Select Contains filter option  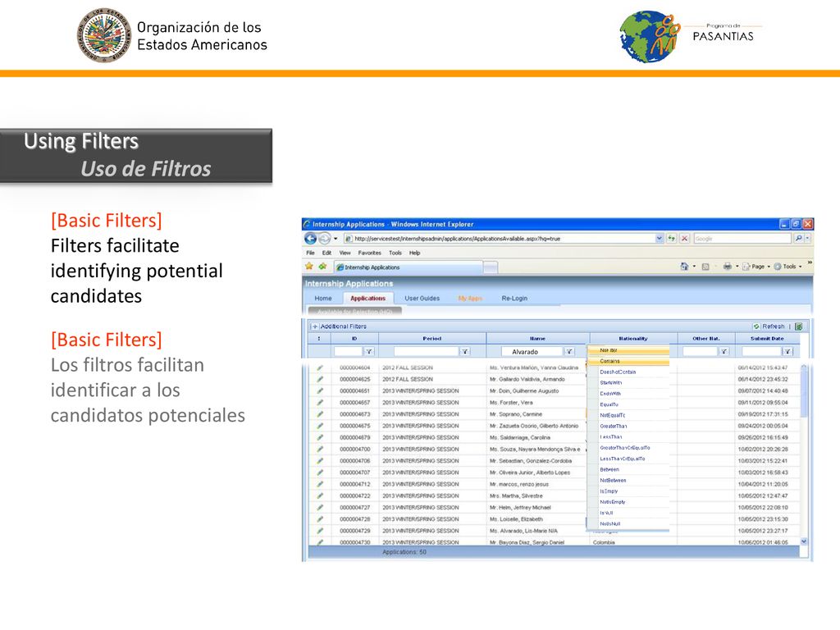click(x=628, y=361)
